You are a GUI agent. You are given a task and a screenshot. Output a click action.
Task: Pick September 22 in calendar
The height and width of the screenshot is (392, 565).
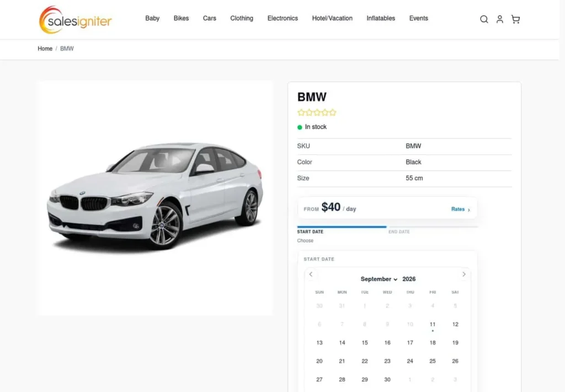point(365,361)
